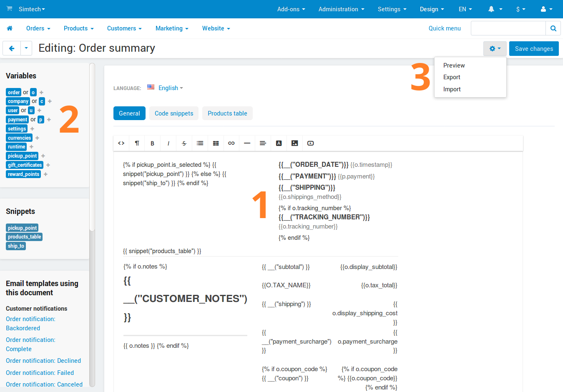This screenshot has height=392, width=563.
Task: Click the top search input field
Action: click(508, 28)
